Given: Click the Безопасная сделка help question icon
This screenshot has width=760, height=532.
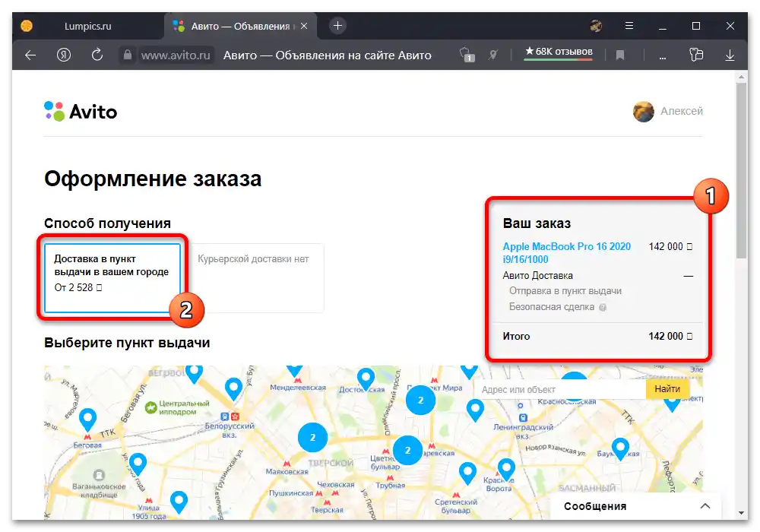Looking at the screenshot, I should 603,307.
